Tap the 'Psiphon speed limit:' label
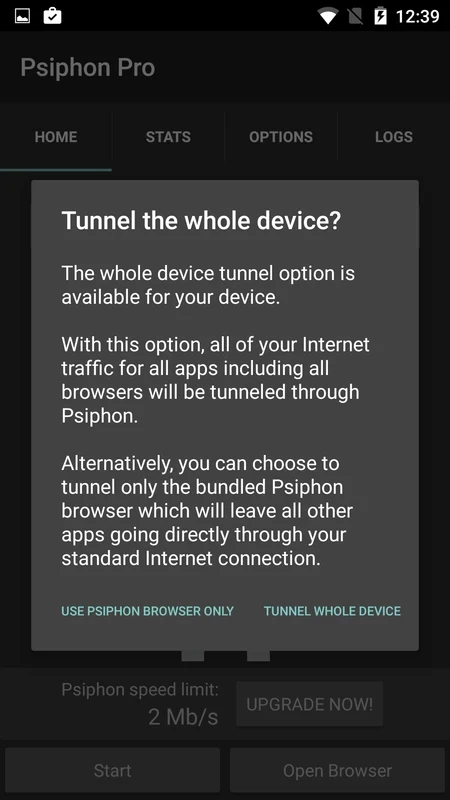The height and width of the screenshot is (800, 450). (140, 690)
